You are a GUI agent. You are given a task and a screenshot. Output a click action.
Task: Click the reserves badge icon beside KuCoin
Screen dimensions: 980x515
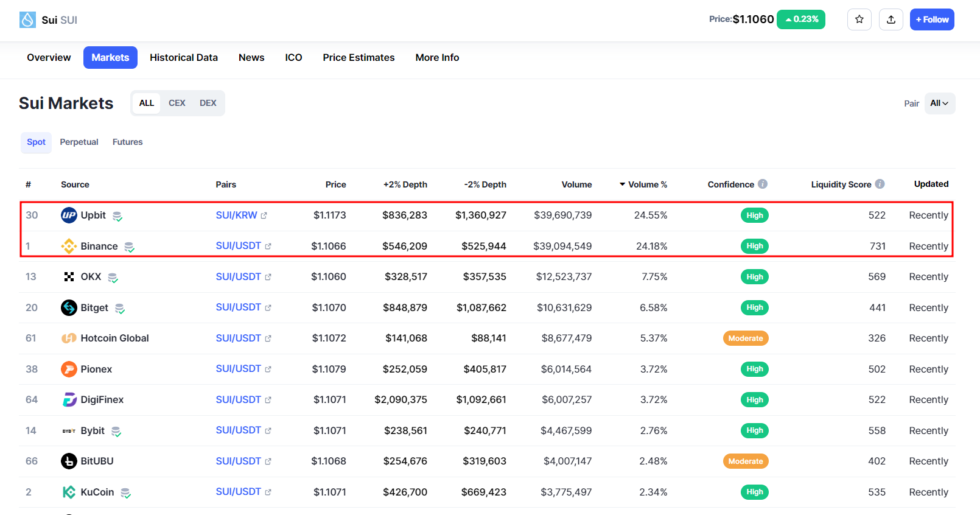coord(125,493)
